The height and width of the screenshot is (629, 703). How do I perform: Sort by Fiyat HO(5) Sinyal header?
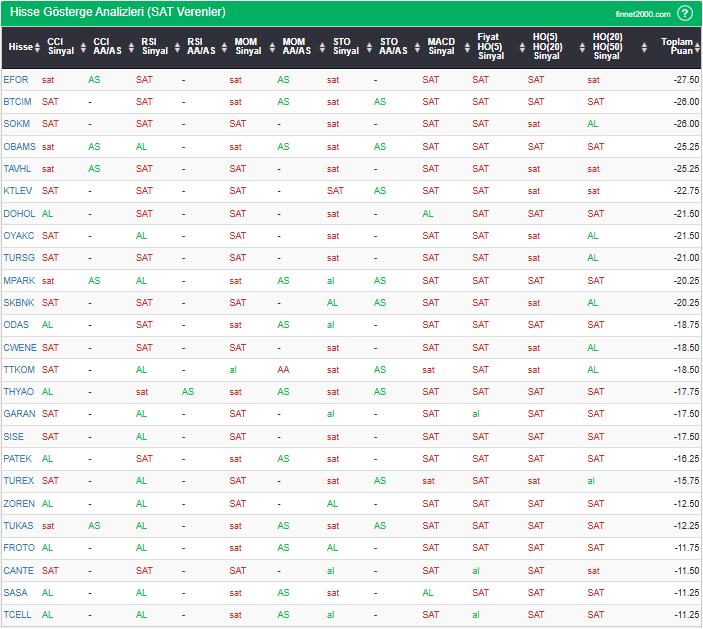pos(489,46)
